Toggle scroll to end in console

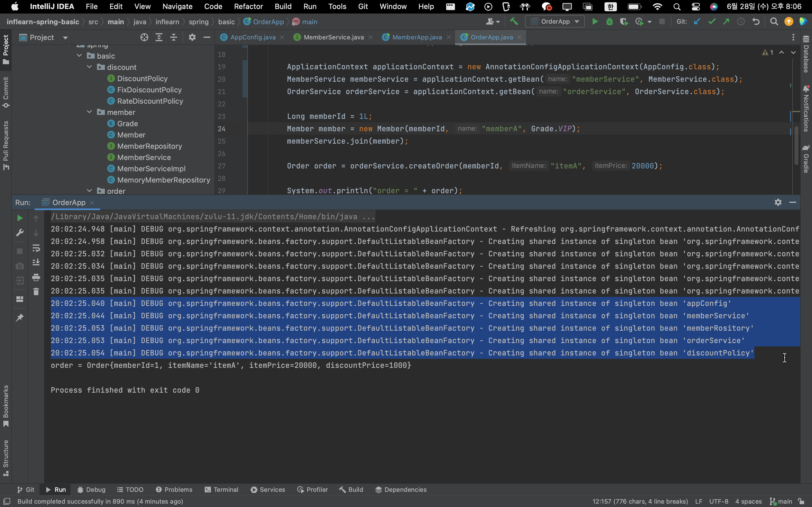point(36,263)
